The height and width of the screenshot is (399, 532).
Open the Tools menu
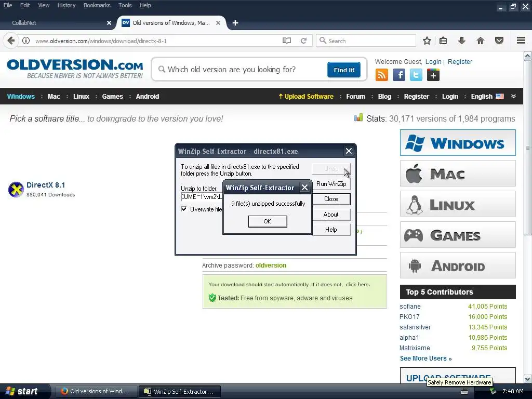[125, 5]
